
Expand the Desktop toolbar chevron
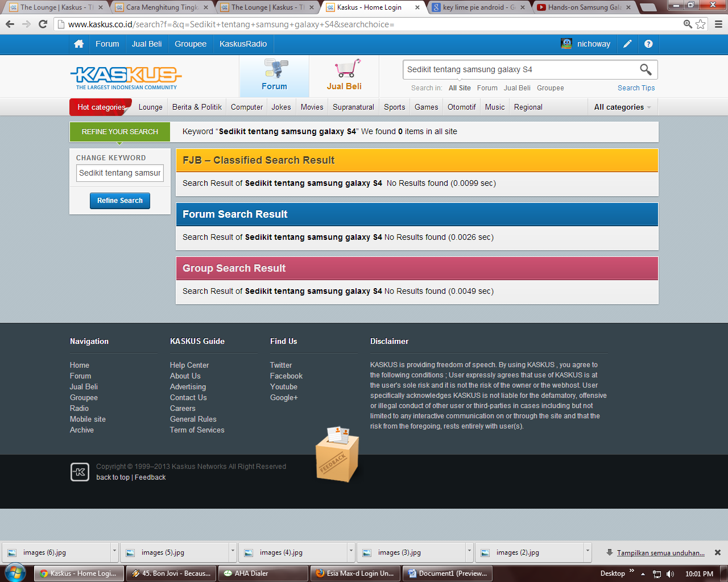(x=631, y=571)
